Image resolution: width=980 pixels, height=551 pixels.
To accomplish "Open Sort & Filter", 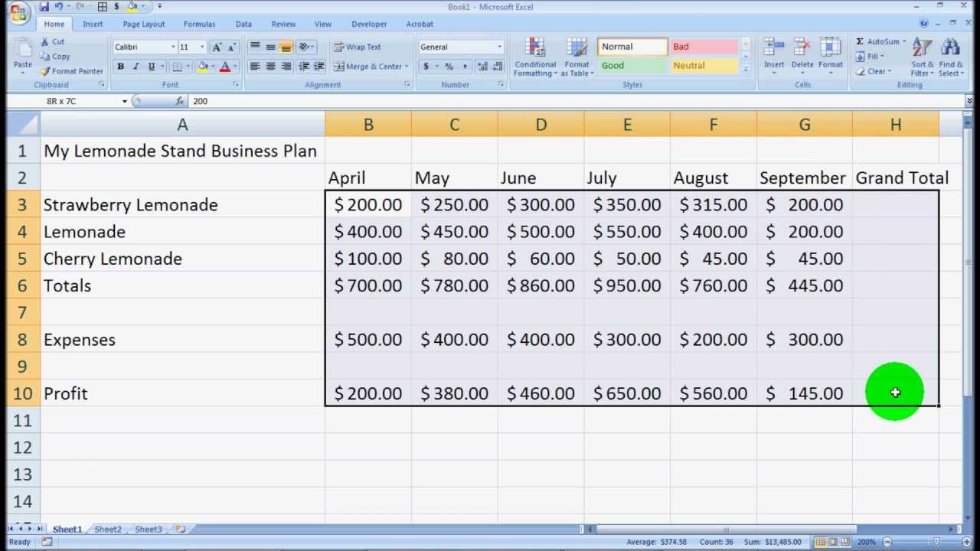I will click(923, 57).
